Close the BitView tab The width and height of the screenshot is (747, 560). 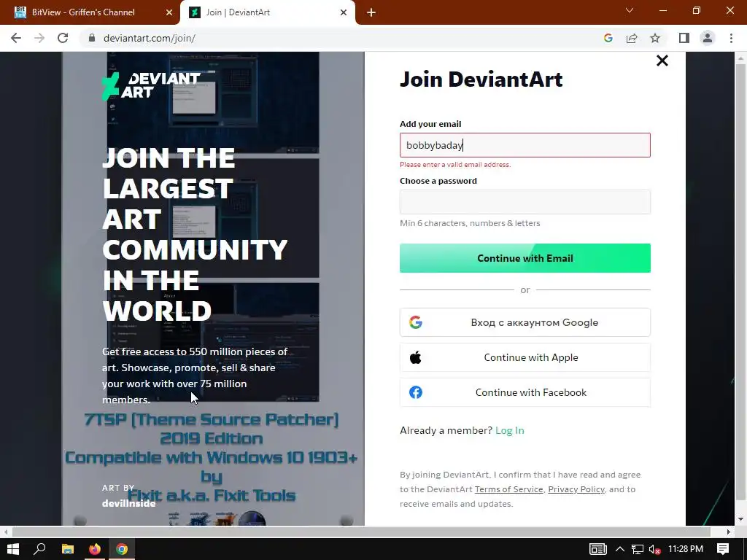point(169,12)
